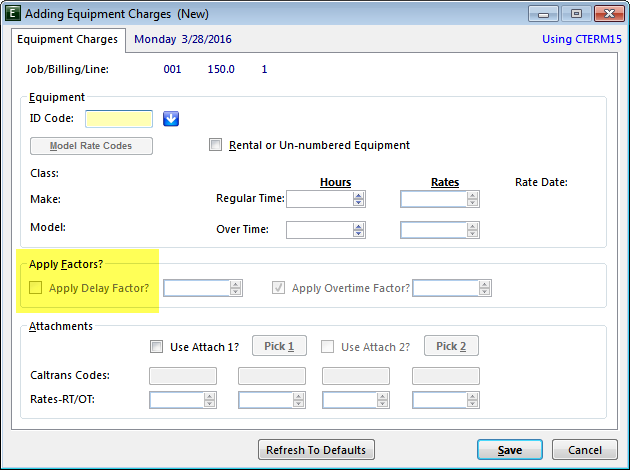Enable Rental or Un-numbered Equipment checkbox
The width and height of the screenshot is (630, 470).
pyautogui.click(x=215, y=145)
